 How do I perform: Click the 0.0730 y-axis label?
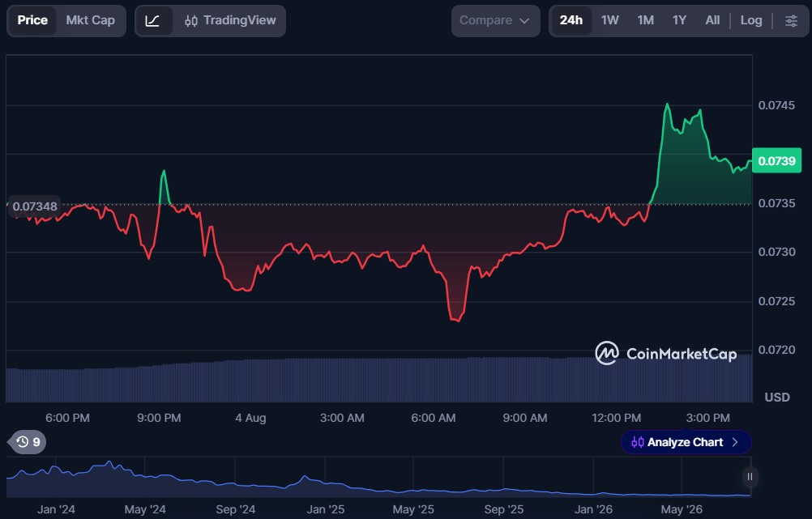[x=776, y=252]
